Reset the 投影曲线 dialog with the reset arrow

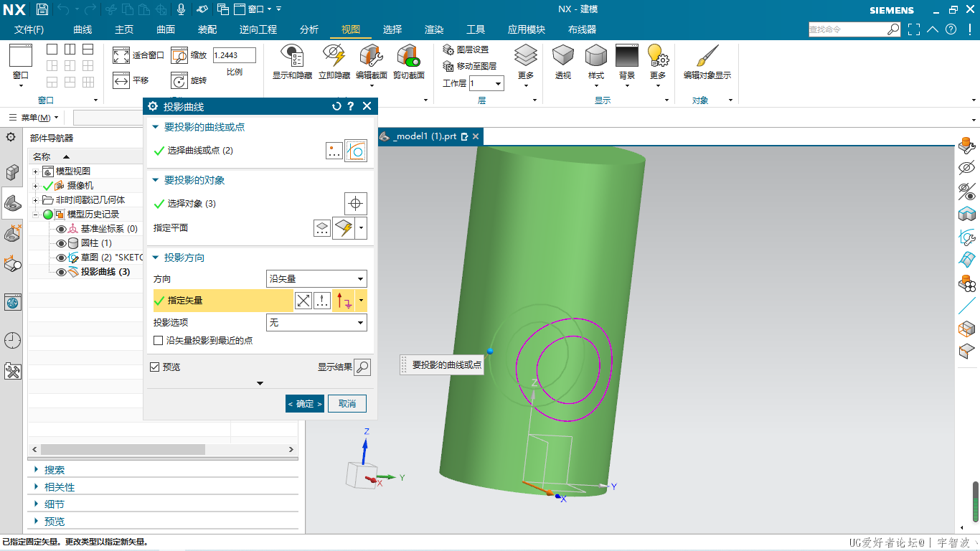[336, 106]
